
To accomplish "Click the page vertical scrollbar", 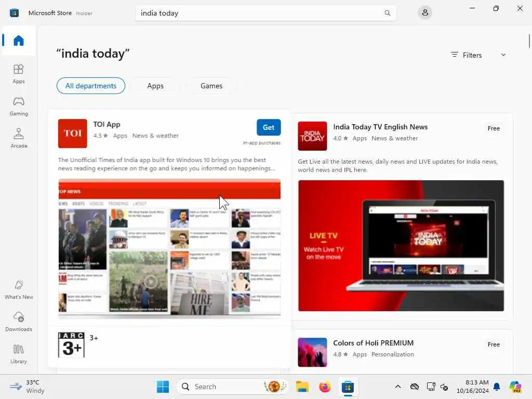I will click(x=529, y=41).
